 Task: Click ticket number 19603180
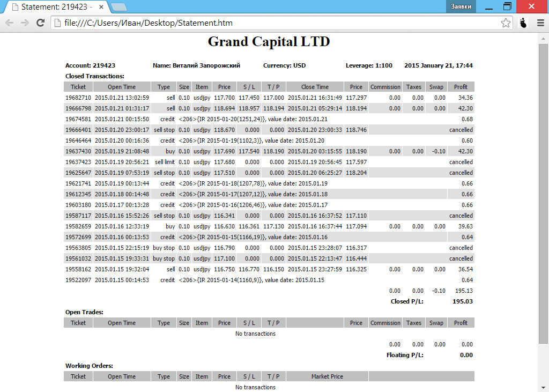[x=78, y=205]
